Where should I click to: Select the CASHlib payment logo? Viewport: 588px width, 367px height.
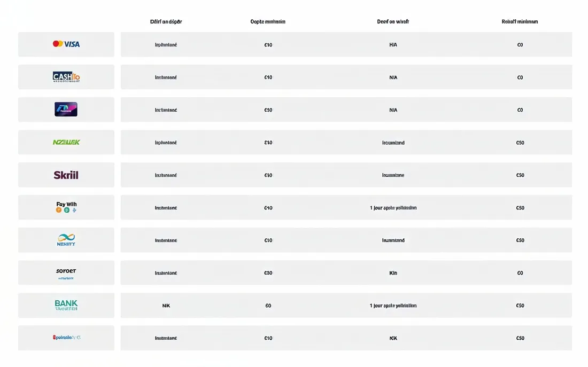(x=66, y=77)
